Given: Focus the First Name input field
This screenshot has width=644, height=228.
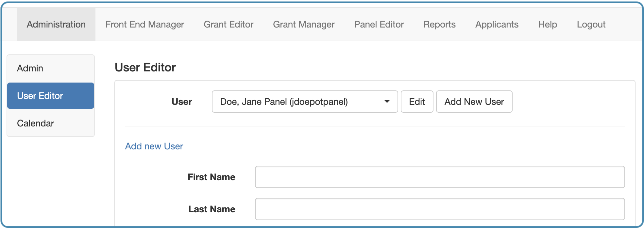Looking at the screenshot, I should click(x=440, y=177).
